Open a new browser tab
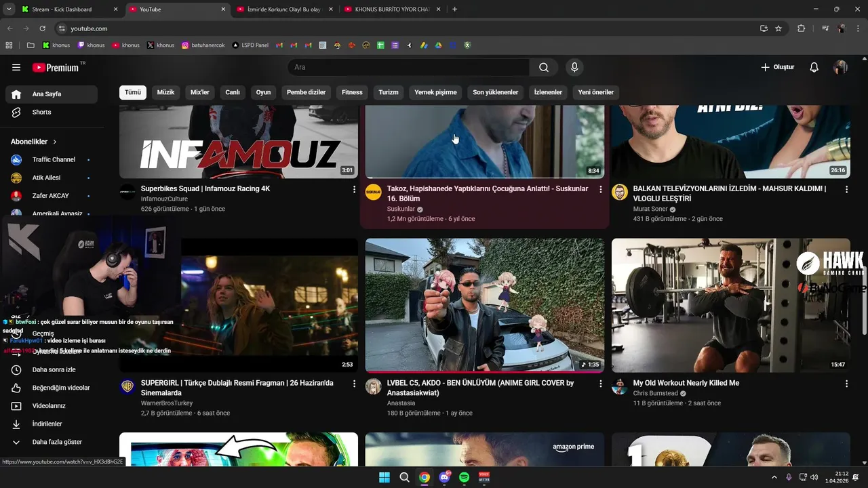Viewport: 868px width, 488px height. pyautogui.click(x=454, y=9)
